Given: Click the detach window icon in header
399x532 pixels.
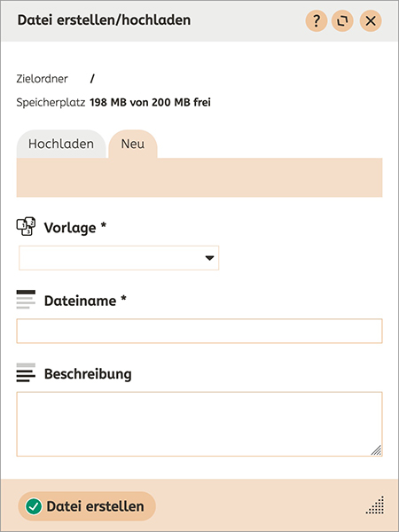Looking at the screenshot, I should [x=342, y=21].
